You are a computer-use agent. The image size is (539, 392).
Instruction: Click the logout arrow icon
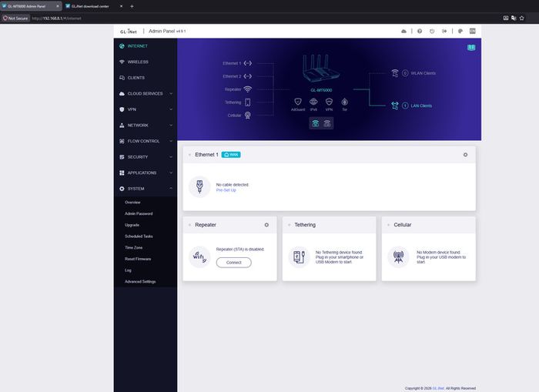click(x=444, y=32)
